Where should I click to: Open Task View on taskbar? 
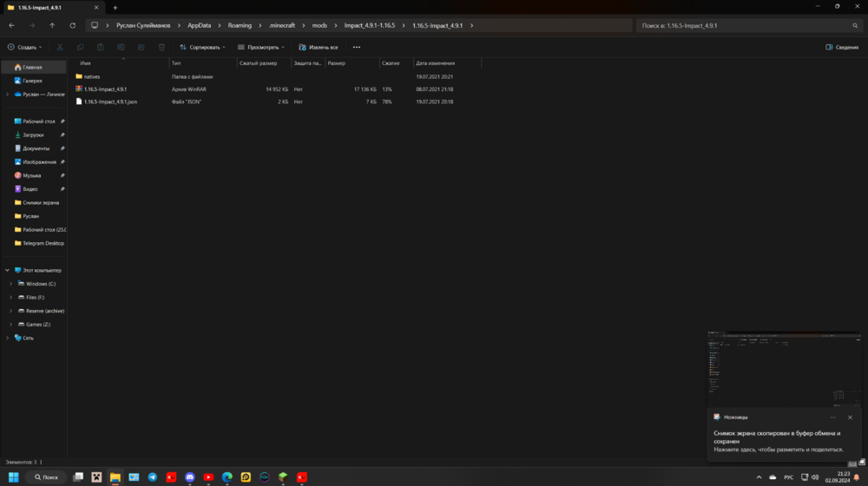tap(78, 477)
